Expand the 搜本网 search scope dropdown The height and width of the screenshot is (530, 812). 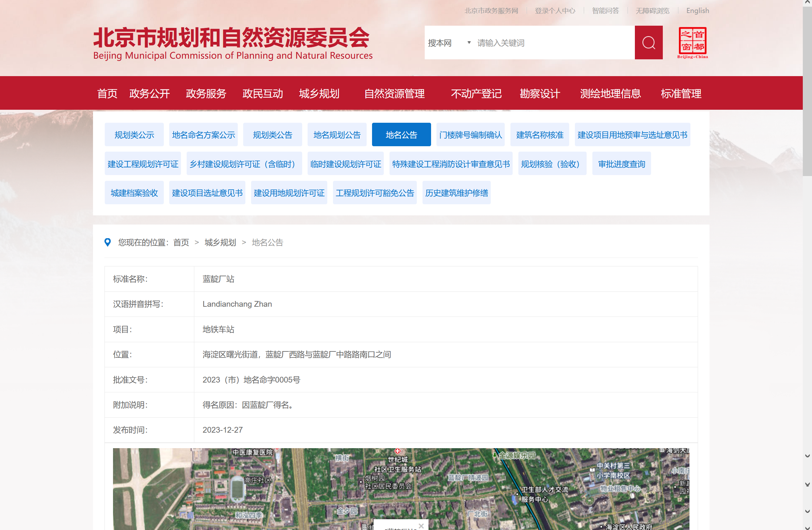(x=449, y=43)
